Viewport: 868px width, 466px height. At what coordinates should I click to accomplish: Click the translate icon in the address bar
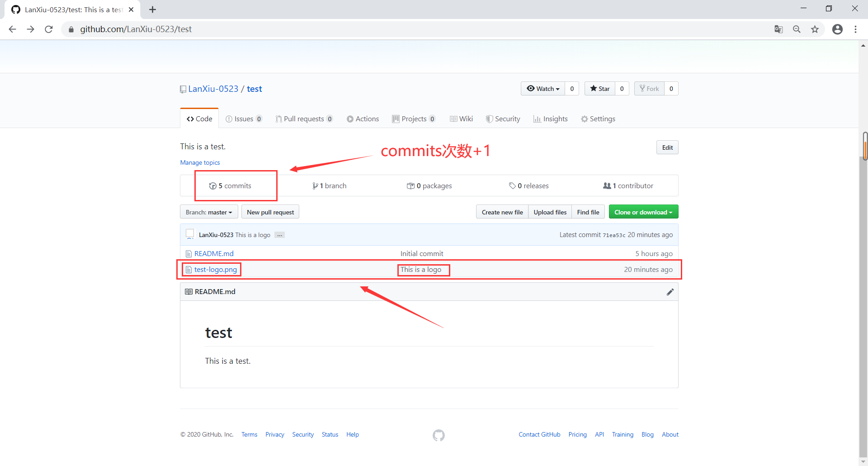click(778, 29)
